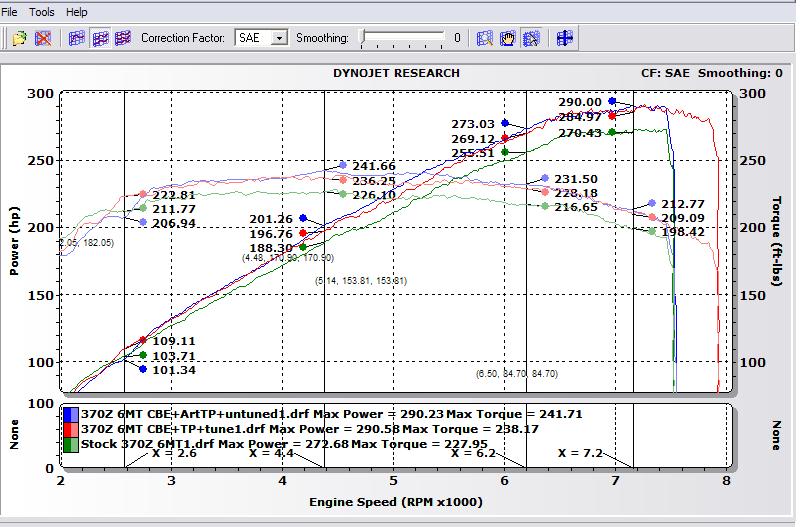800x527 pixels.
Task: Click the red swatch for tune1.drf run
Action: pos(71,430)
